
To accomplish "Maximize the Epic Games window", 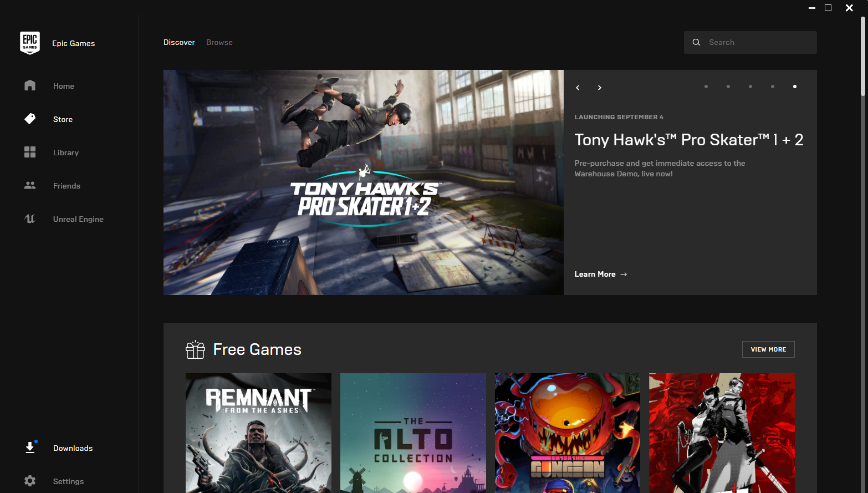I will (828, 8).
